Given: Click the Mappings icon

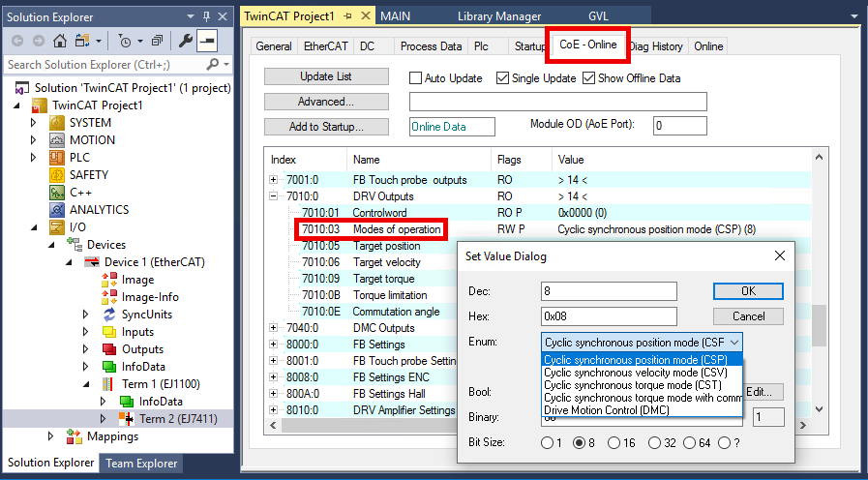Looking at the screenshot, I should [x=75, y=436].
